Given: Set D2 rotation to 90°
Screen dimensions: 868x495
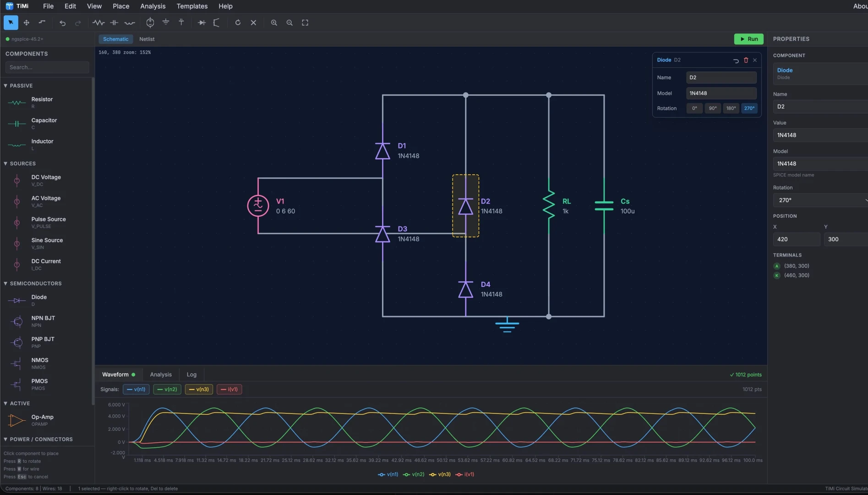Looking at the screenshot, I should click(713, 108).
